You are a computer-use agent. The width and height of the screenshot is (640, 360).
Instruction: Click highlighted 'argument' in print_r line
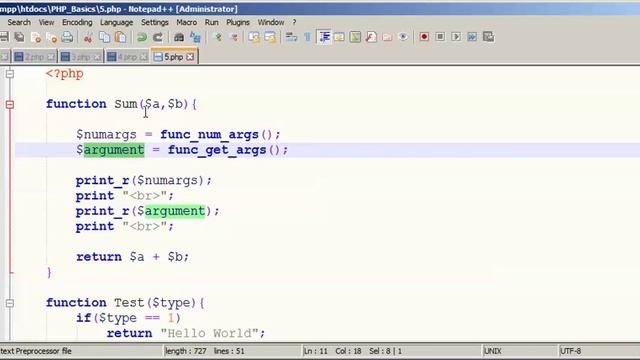[175, 211]
